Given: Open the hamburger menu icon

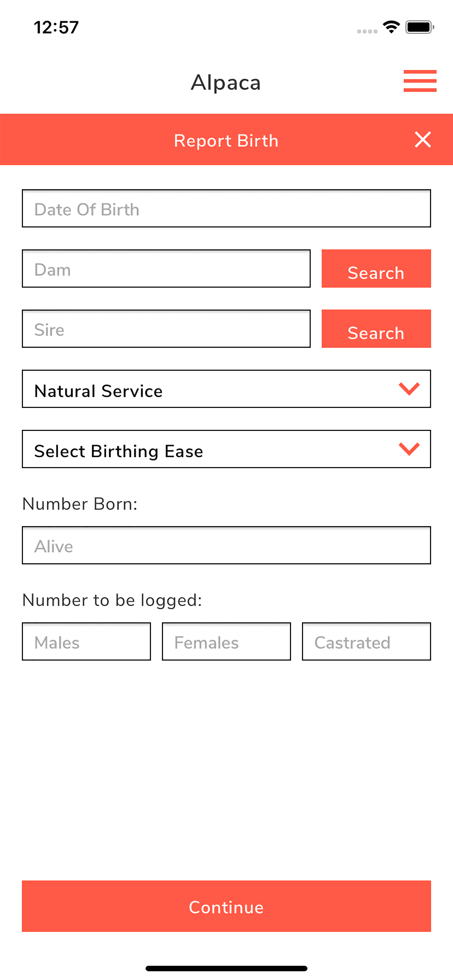Looking at the screenshot, I should [x=420, y=81].
